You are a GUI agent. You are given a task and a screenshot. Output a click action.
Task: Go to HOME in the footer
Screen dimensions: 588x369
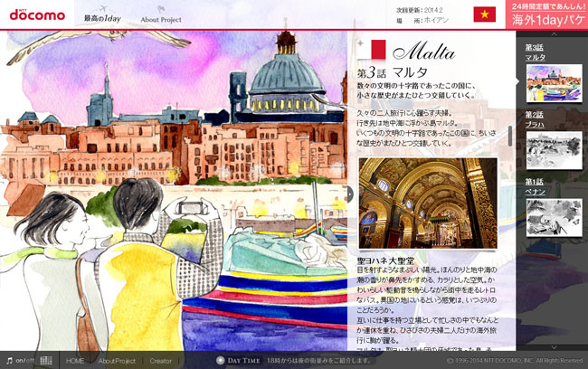[x=75, y=360]
